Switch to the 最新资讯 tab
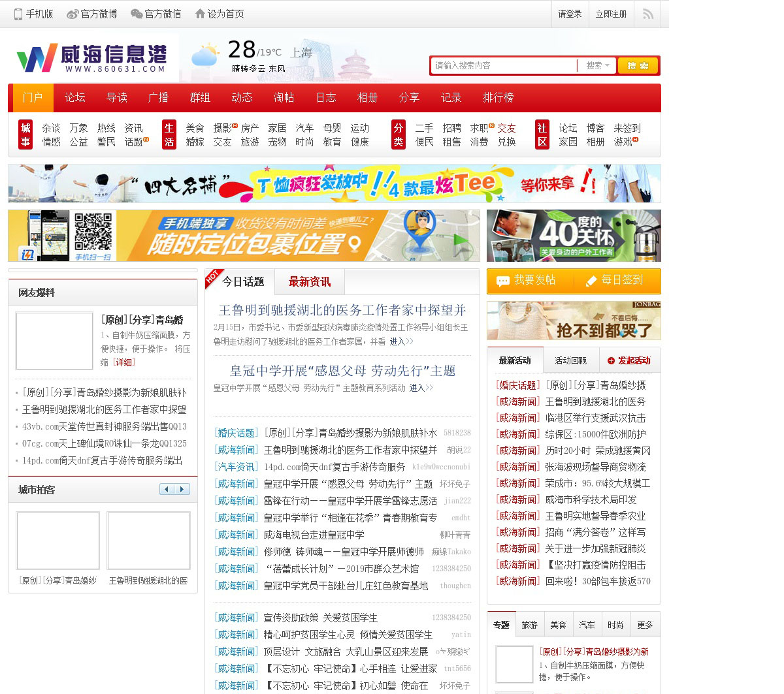 click(309, 282)
